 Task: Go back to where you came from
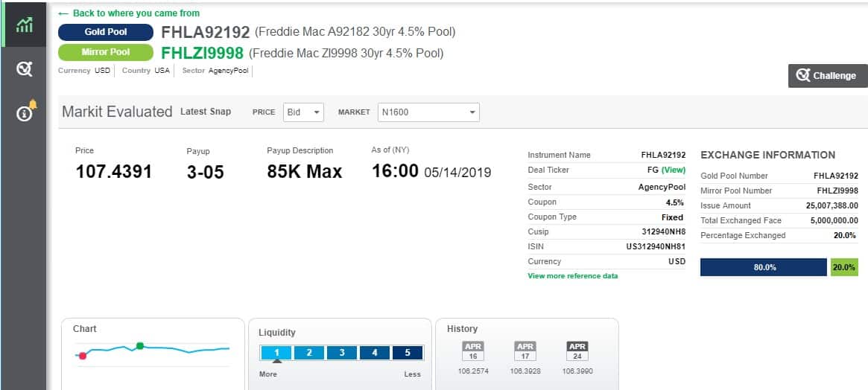(129, 13)
